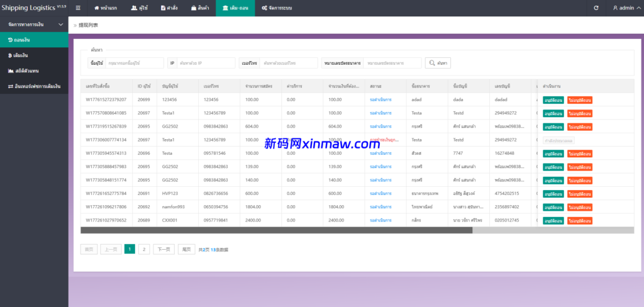644x307 pixels.
Task: Open the orders tab คำสั่ง
Action: (x=169, y=8)
